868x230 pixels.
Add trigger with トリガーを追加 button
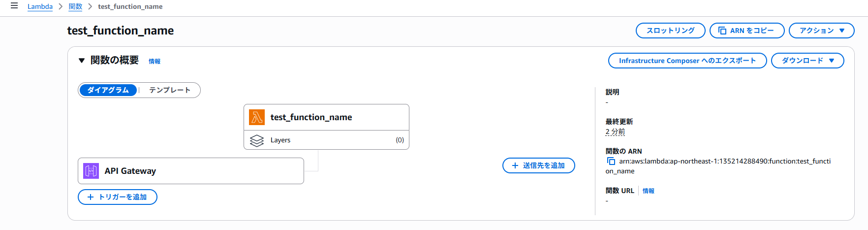[x=118, y=197]
